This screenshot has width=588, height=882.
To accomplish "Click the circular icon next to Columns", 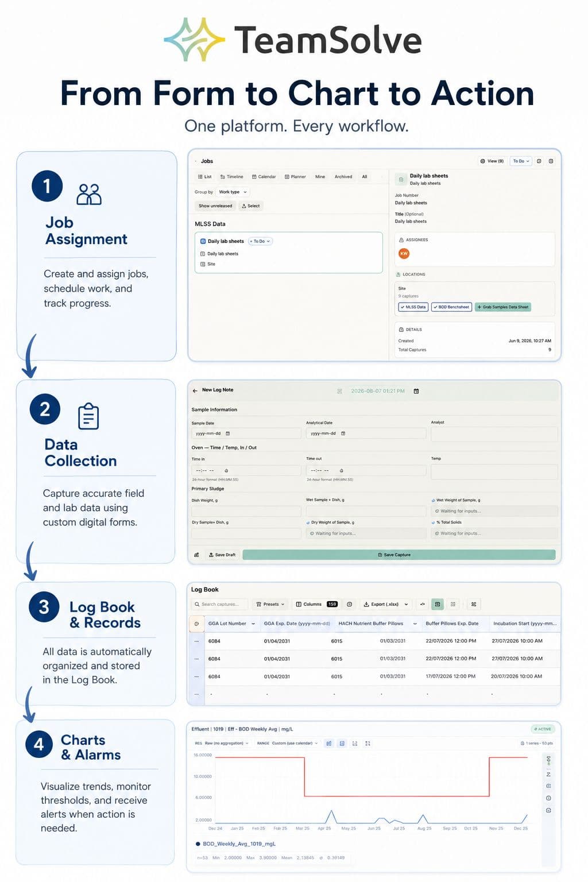I will pyautogui.click(x=349, y=604).
